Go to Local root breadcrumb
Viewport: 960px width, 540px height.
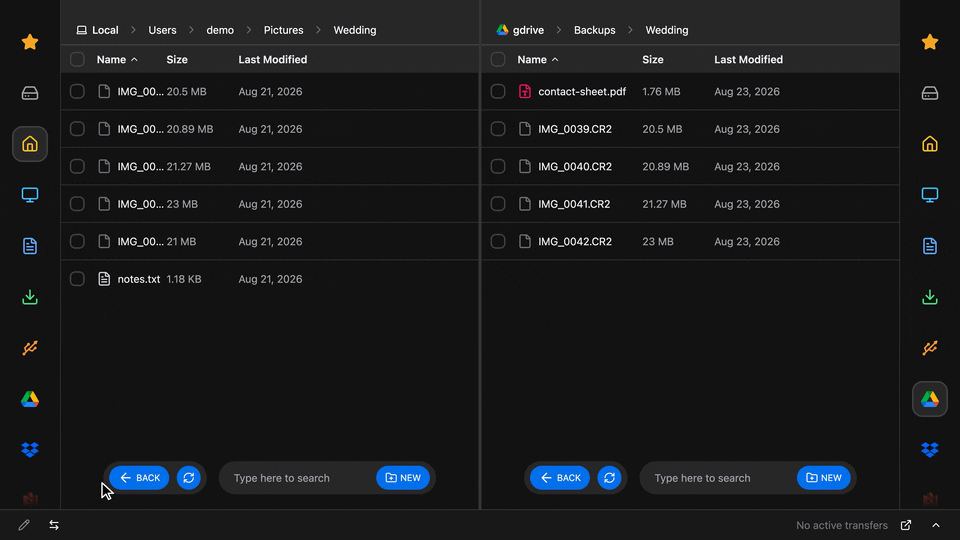click(97, 30)
